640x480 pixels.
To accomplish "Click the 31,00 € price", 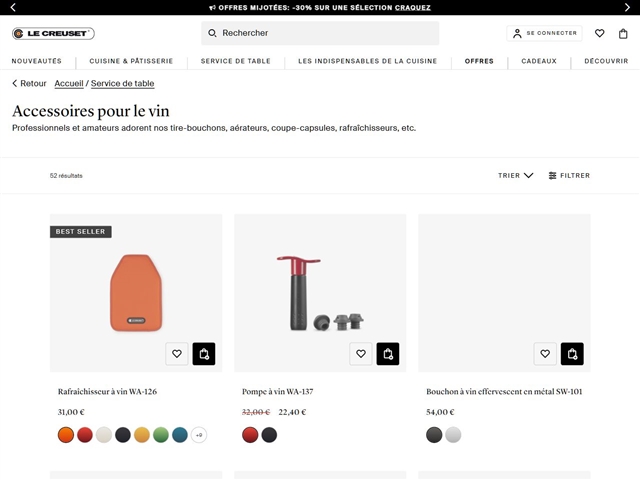I will (x=71, y=412).
